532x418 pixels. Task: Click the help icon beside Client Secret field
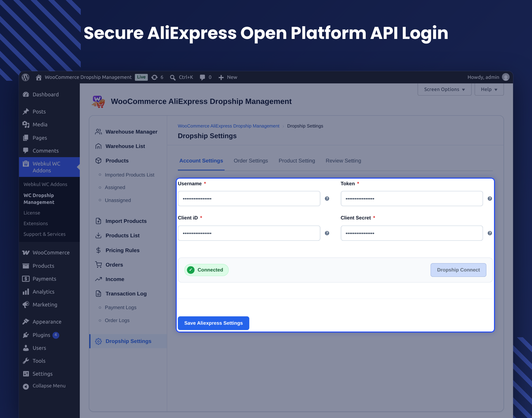pyautogui.click(x=490, y=233)
